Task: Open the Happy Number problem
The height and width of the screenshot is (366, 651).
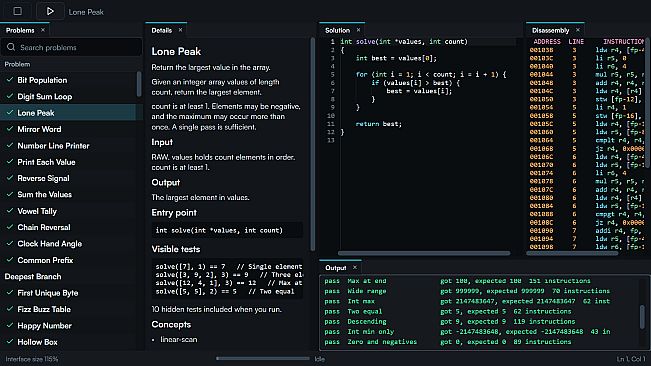Action: 69,325
